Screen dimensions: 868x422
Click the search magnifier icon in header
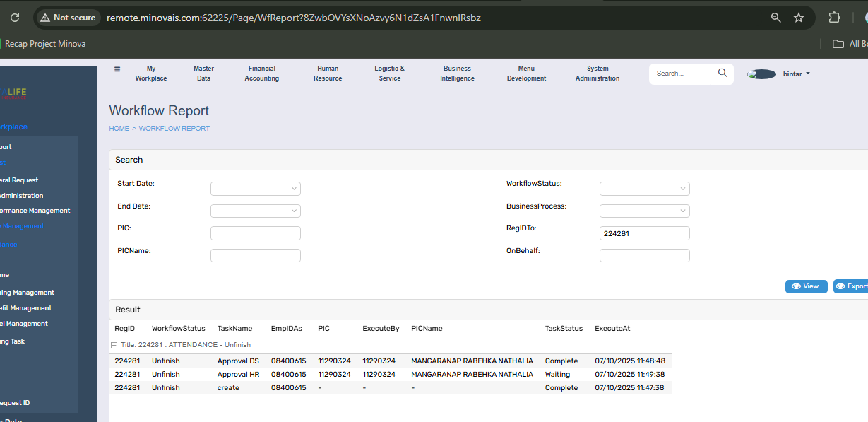[723, 73]
